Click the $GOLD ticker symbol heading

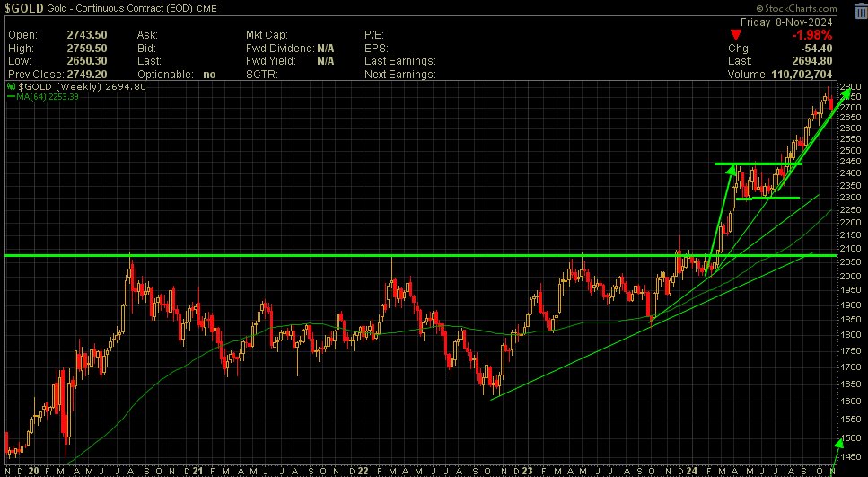24,8
